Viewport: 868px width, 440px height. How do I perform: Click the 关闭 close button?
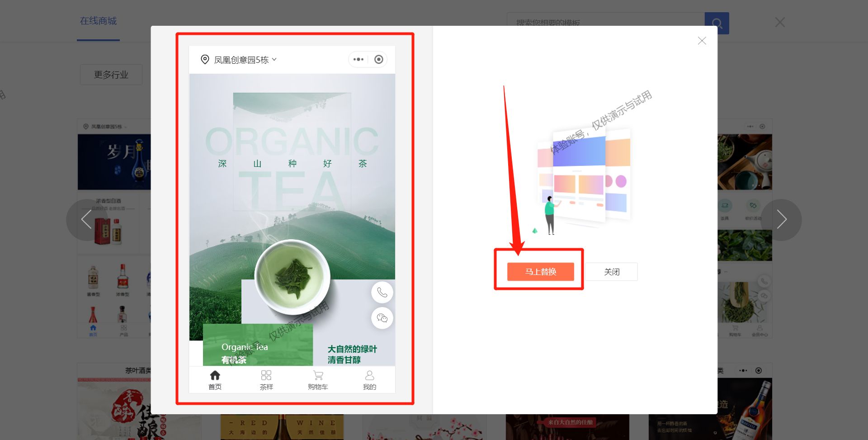[x=612, y=271]
